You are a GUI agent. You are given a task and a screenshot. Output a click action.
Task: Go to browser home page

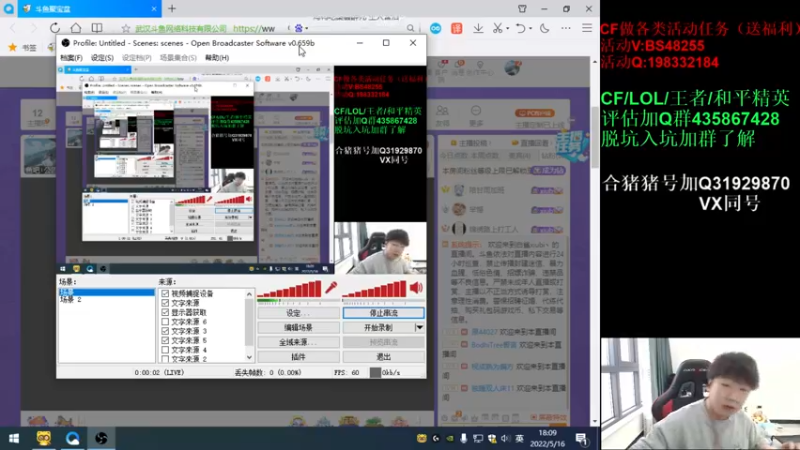click(76, 28)
